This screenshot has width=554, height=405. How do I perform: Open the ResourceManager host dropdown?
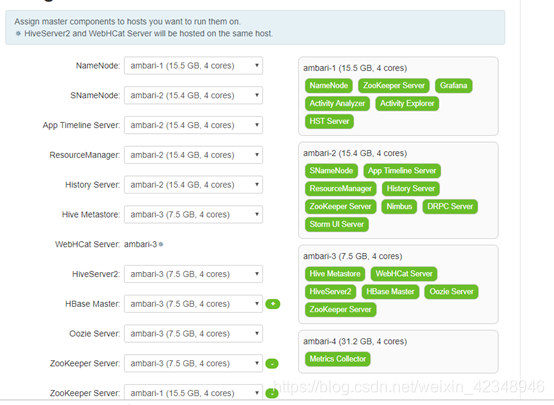(193, 155)
